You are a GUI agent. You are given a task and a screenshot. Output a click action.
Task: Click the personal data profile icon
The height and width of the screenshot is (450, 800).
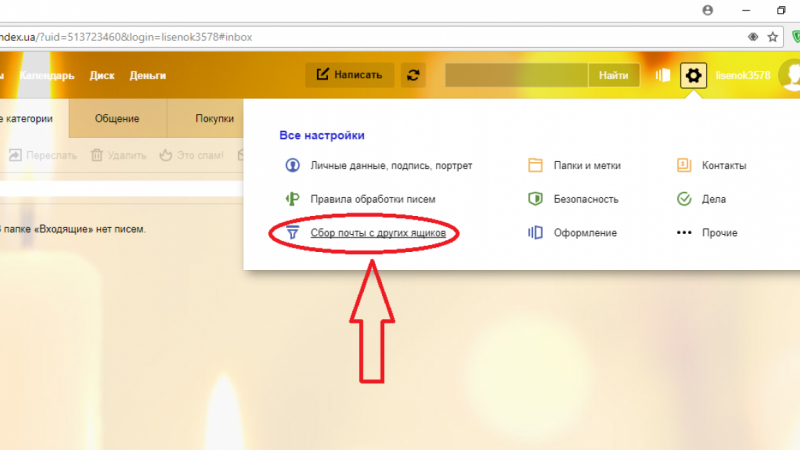292,165
